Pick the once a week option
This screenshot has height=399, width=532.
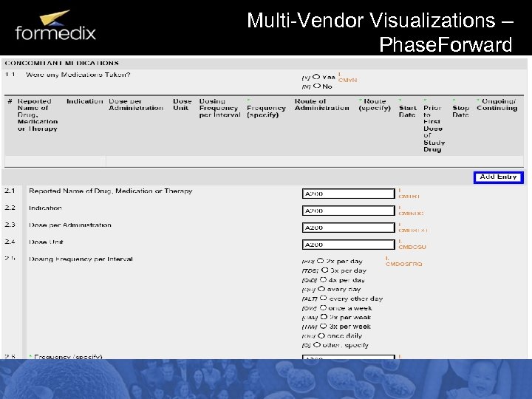tap(323, 307)
